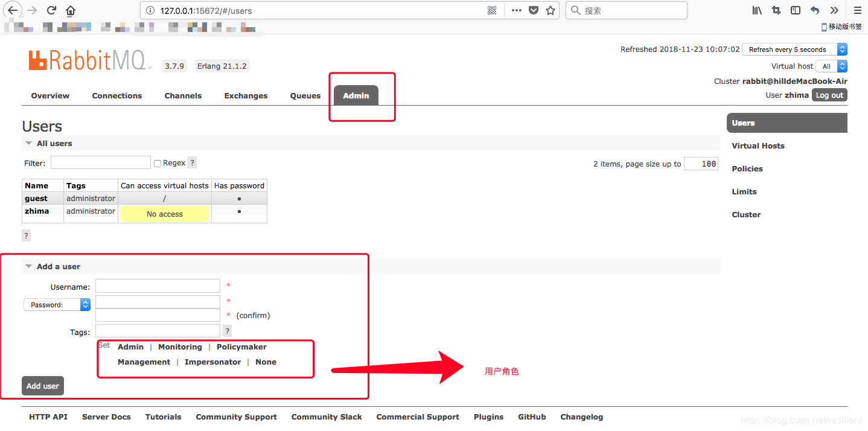The height and width of the screenshot is (431, 868).
Task: Open Limits in the sidebar
Action: 744,191
